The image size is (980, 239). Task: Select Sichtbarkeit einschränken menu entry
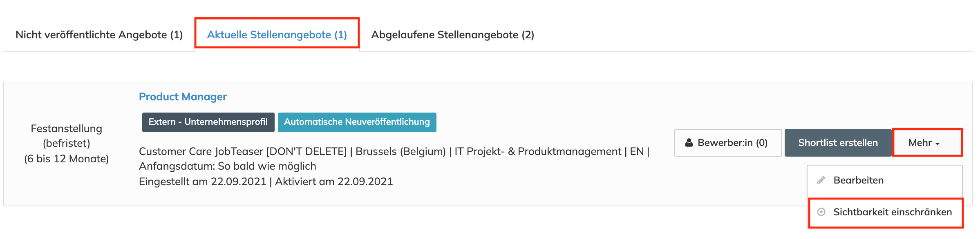892,212
